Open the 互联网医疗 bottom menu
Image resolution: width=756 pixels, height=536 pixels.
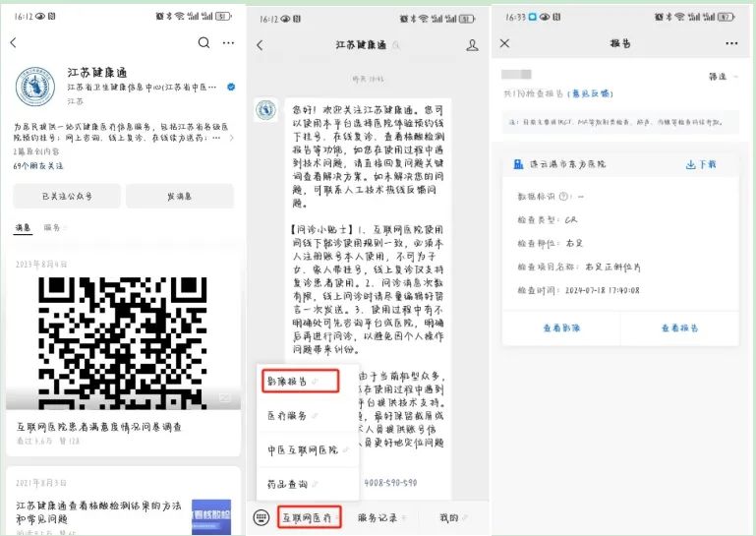pos(310,517)
